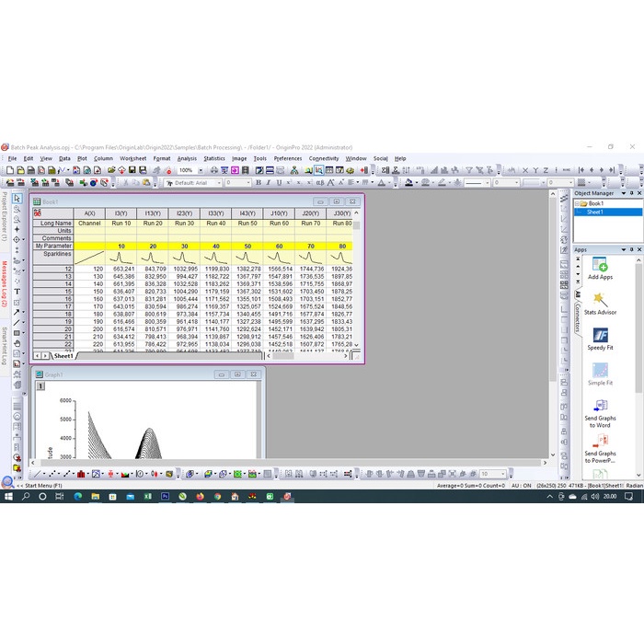This screenshot has width=644, height=644.
Task: Set column as X designation
Action: pos(525,170)
